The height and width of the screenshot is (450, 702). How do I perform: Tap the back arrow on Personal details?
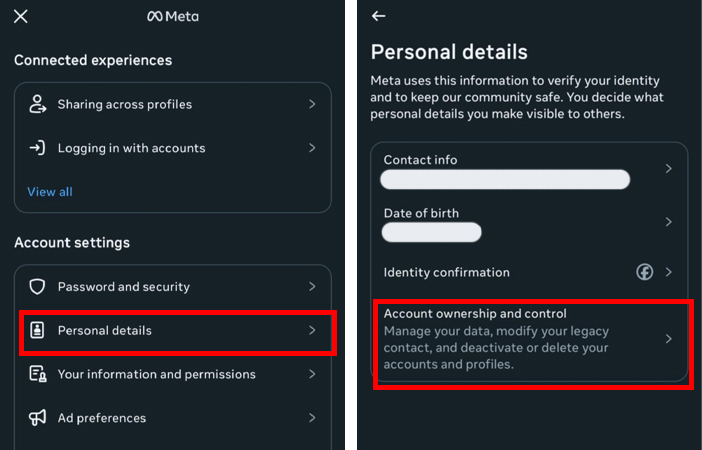(378, 16)
